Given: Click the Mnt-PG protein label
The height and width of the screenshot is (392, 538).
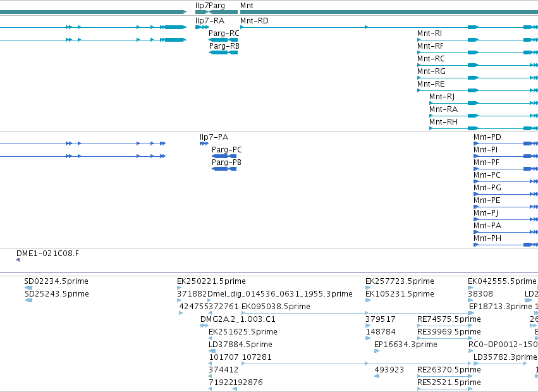Looking at the screenshot, I should pos(487,188).
